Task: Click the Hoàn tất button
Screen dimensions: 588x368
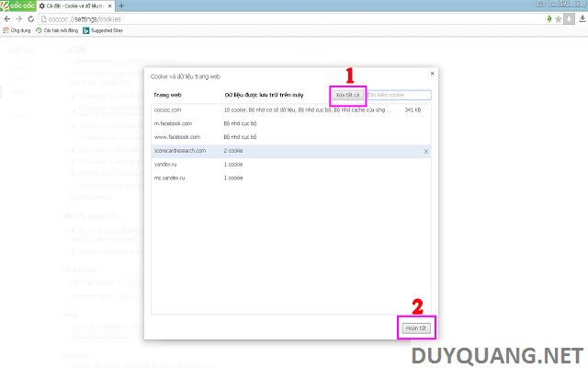Action: [x=416, y=328]
